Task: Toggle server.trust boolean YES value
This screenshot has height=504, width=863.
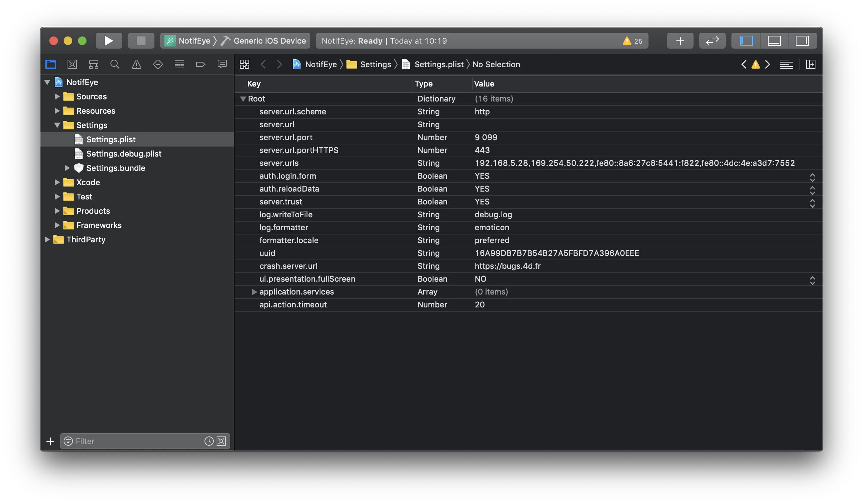Action: (x=812, y=202)
